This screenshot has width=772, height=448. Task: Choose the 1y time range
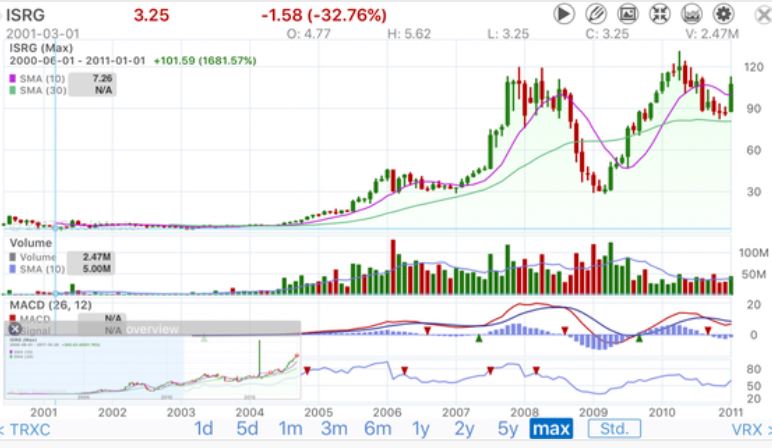point(421,430)
